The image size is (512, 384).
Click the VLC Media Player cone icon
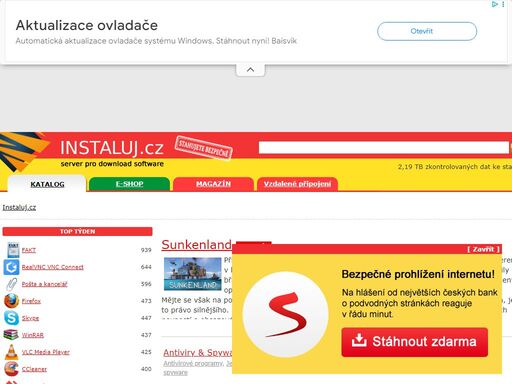[x=11, y=352]
